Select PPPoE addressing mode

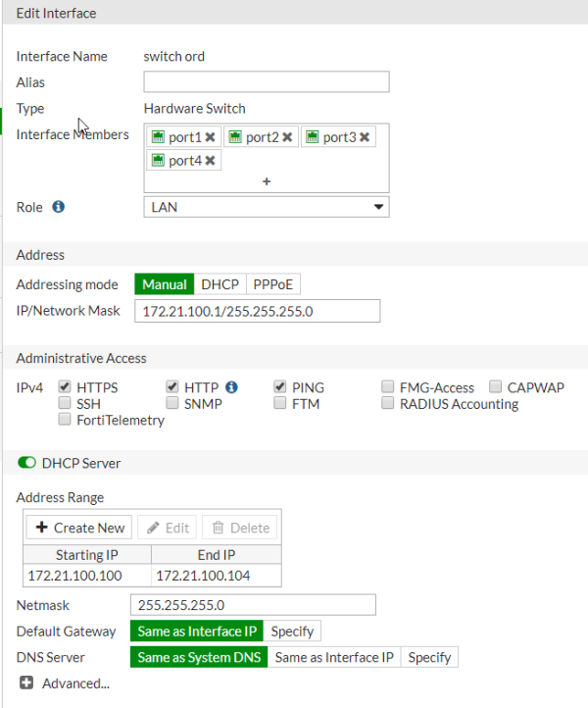tap(273, 284)
